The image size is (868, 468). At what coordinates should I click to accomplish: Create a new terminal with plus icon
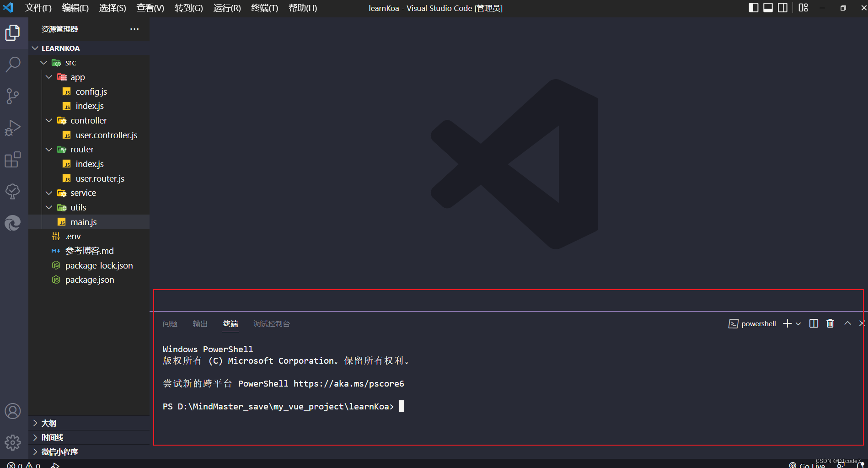pos(787,323)
